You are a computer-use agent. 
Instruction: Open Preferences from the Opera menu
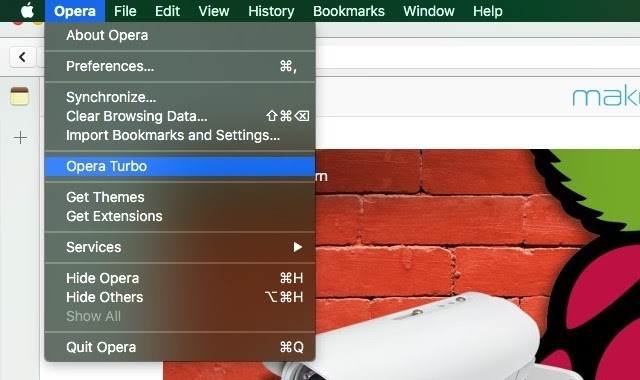point(180,66)
